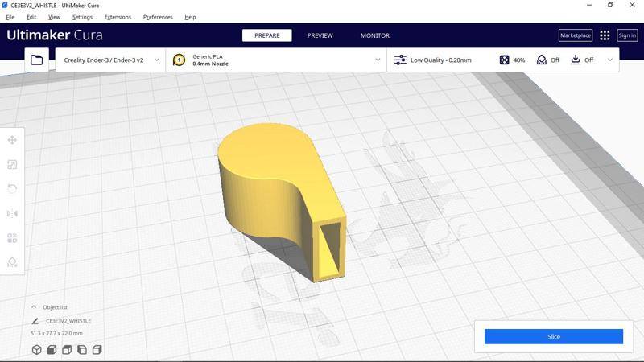This screenshot has width=644, height=362.
Task: Select the Scale tool
Action: (x=12, y=165)
